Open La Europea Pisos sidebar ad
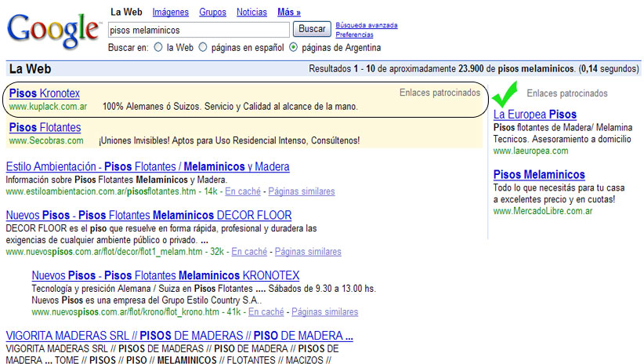The width and height of the screenshot is (644, 364). click(535, 115)
